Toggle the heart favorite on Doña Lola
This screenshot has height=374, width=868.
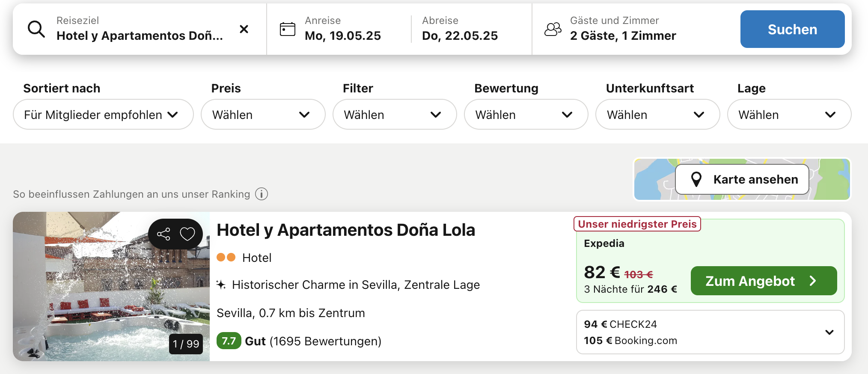click(187, 234)
